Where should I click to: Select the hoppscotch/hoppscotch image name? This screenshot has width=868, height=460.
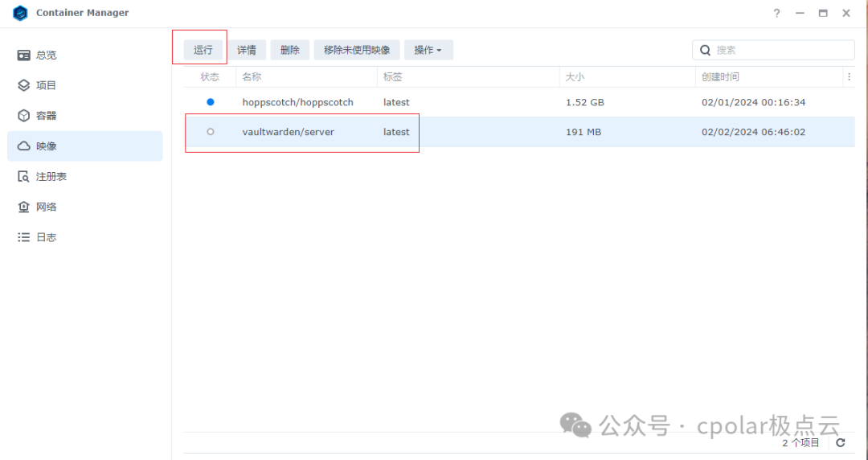[298, 102]
